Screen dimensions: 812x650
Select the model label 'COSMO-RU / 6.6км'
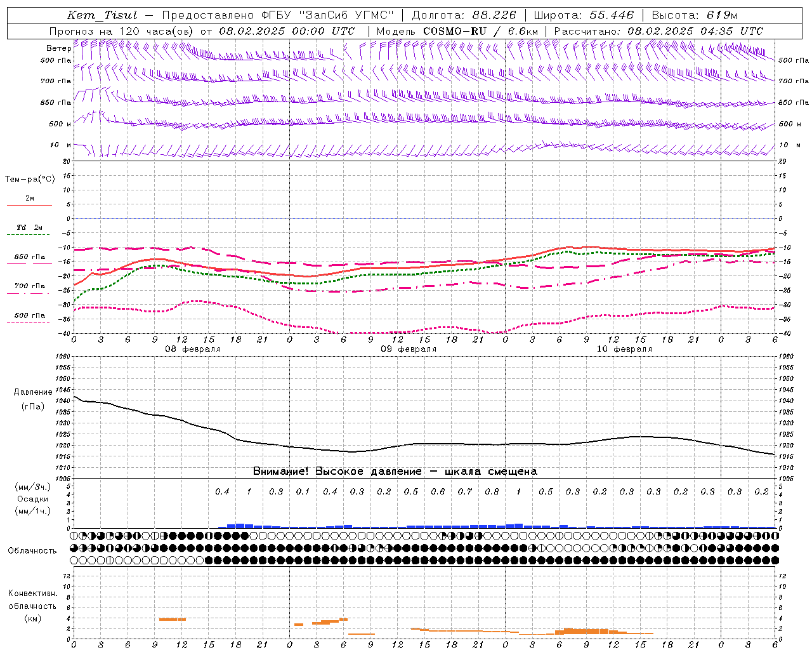pyautogui.click(x=480, y=31)
